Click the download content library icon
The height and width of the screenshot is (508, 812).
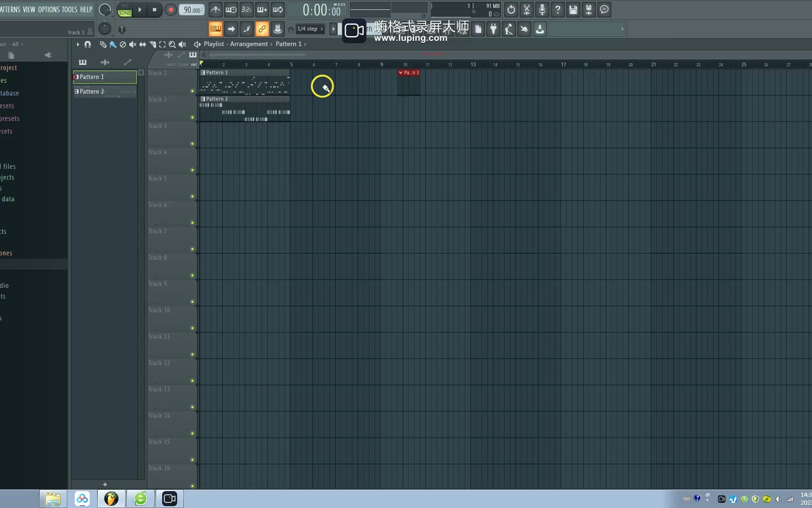(x=540, y=29)
